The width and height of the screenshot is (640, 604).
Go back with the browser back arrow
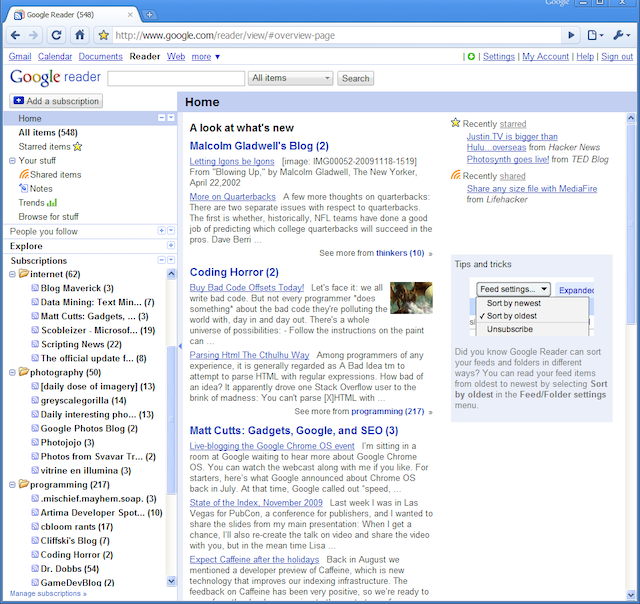[16, 36]
